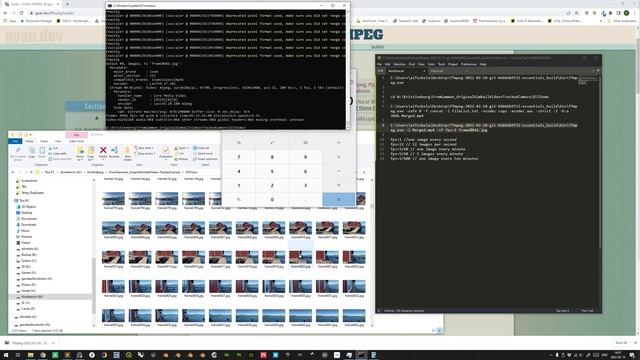Switch to the View ribbon tab in Explorer

click(58, 141)
